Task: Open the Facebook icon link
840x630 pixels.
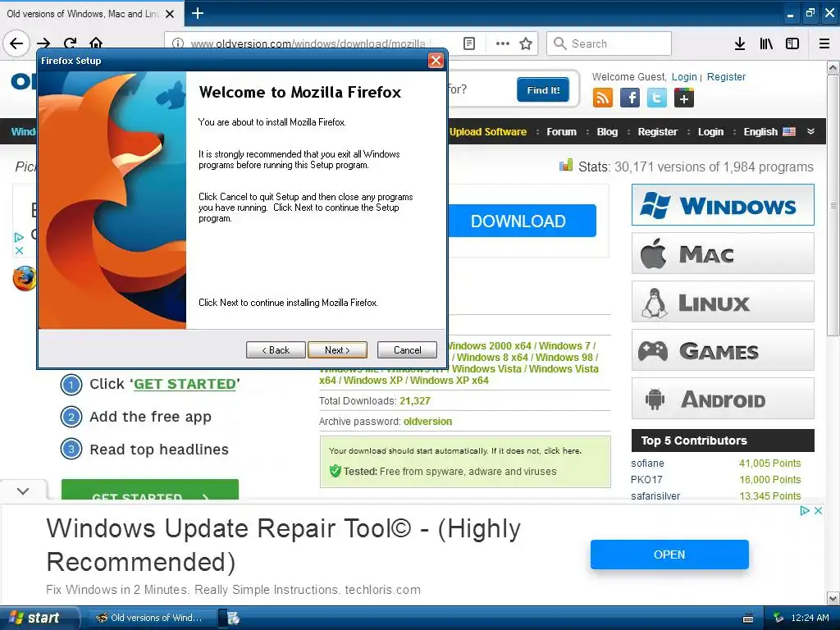Action: pos(630,98)
